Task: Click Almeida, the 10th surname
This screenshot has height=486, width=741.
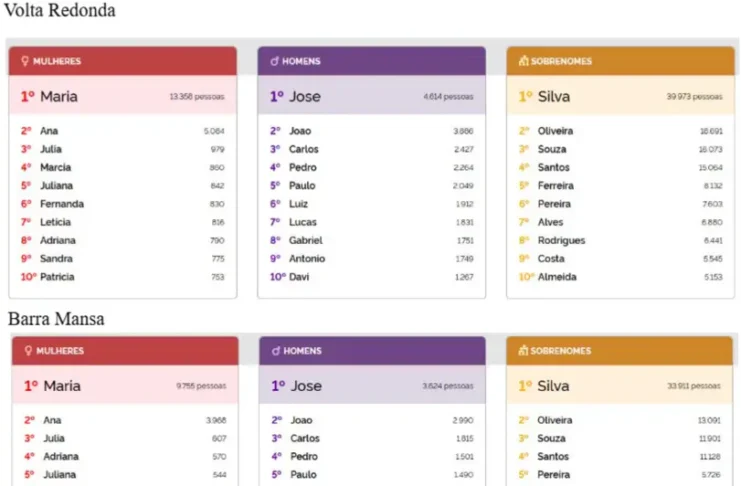Action: (x=556, y=277)
